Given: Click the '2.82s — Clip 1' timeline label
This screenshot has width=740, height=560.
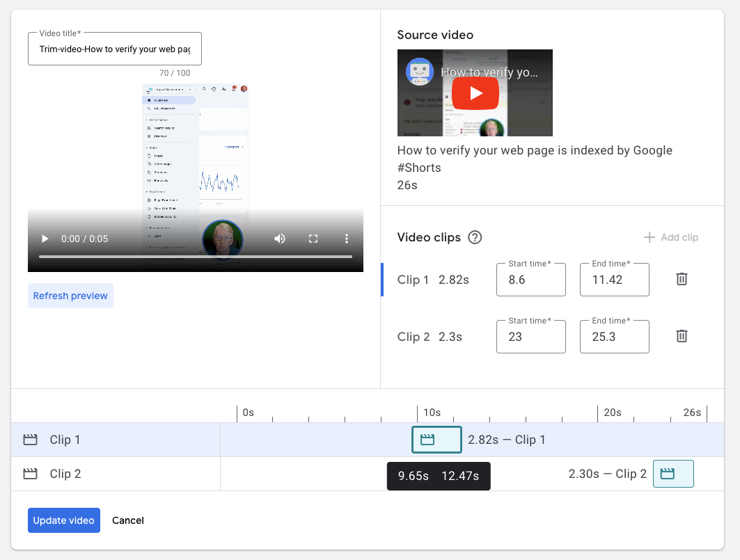Looking at the screenshot, I should coord(506,440).
